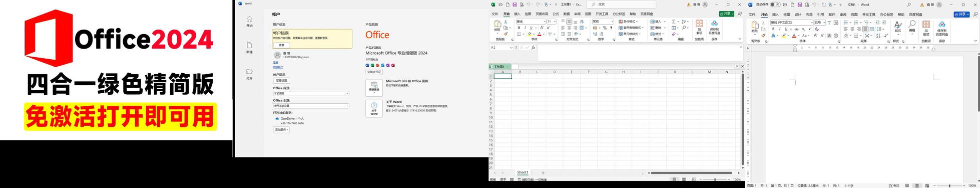This screenshot has height=188, width=980.
Task: Expand the Excel Name Box A1 dropdown
Action: (511, 48)
